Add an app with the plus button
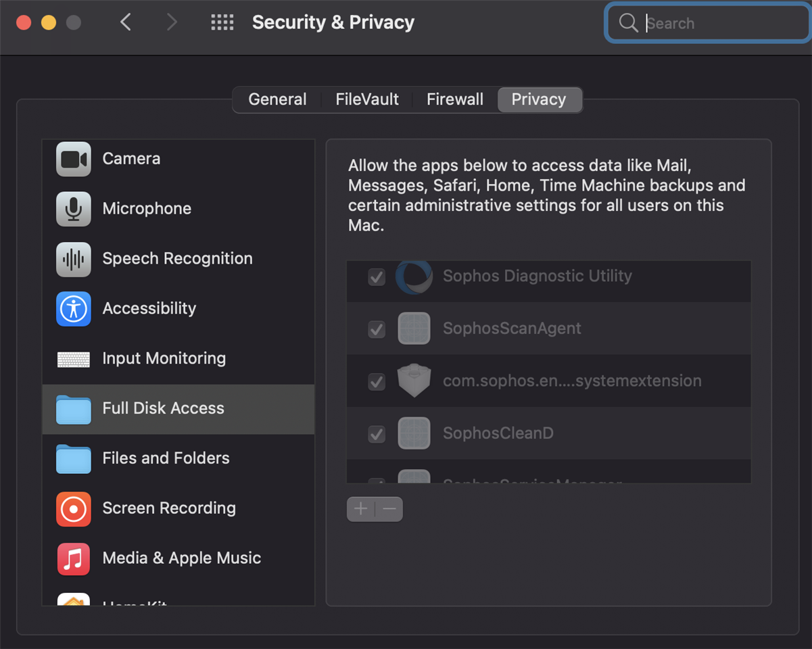This screenshot has width=812, height=649. click(x=361, y=509)
